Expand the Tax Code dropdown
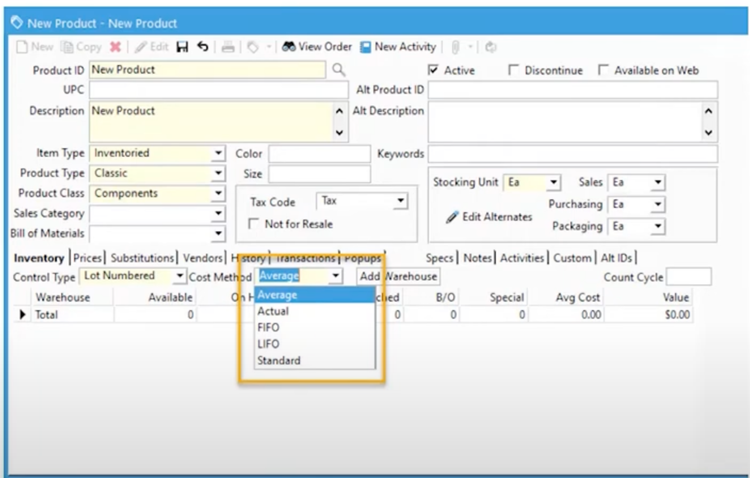The image size is (750, 478). point(400,202)
